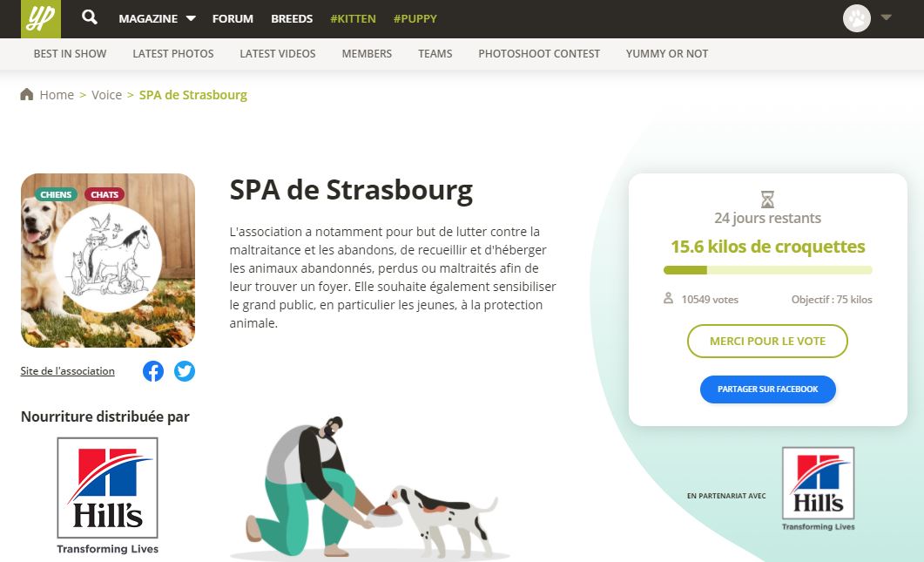924x562 pixels.
Task: Open the Forum menu item
Action: pyautogui.click(x=233, y=19)
